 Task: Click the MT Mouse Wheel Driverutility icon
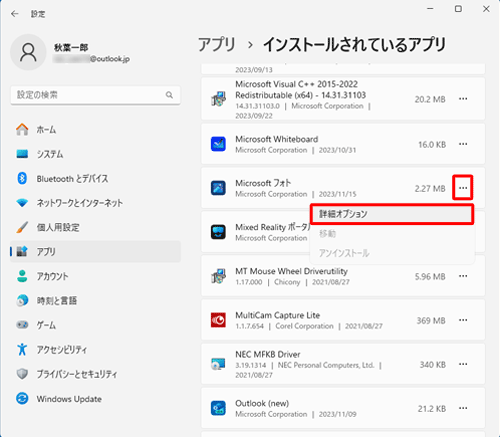pyautogui.click(x=218, y=276)
